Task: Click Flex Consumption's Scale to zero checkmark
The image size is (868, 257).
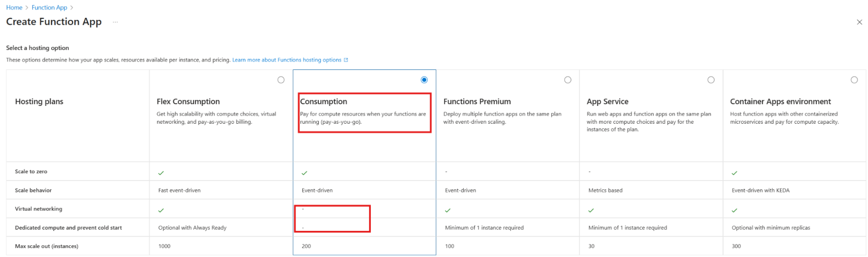Action: tap(161, 173)
